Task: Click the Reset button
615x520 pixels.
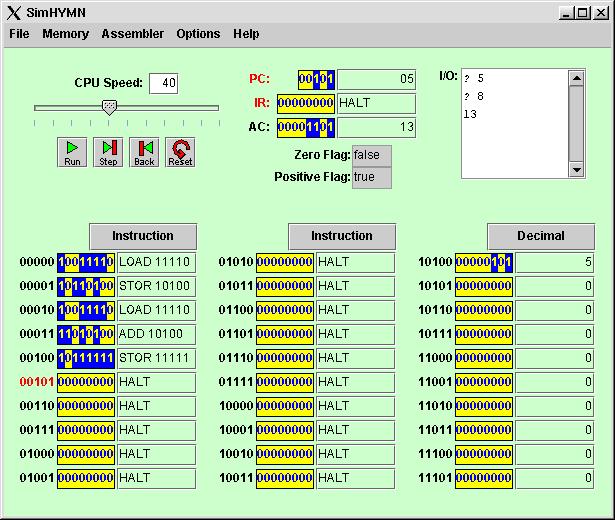Action: 180,153
